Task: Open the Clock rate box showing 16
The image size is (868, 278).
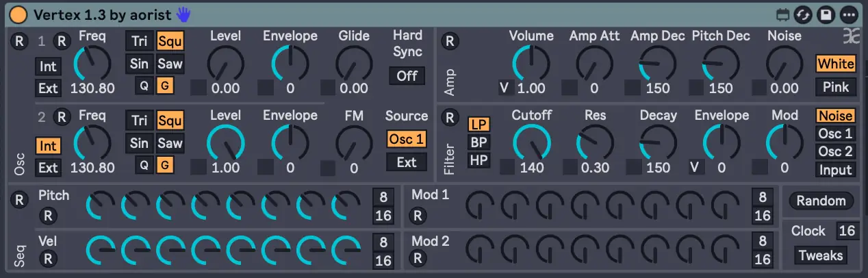Action: coord(847,231)
